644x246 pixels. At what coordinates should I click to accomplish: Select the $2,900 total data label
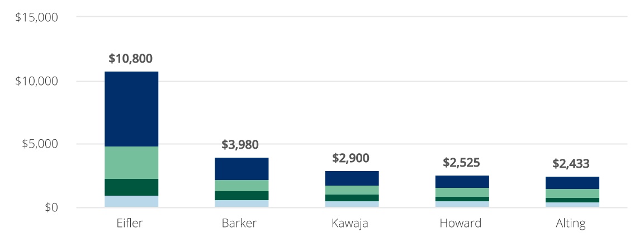[x=351, y=158]
